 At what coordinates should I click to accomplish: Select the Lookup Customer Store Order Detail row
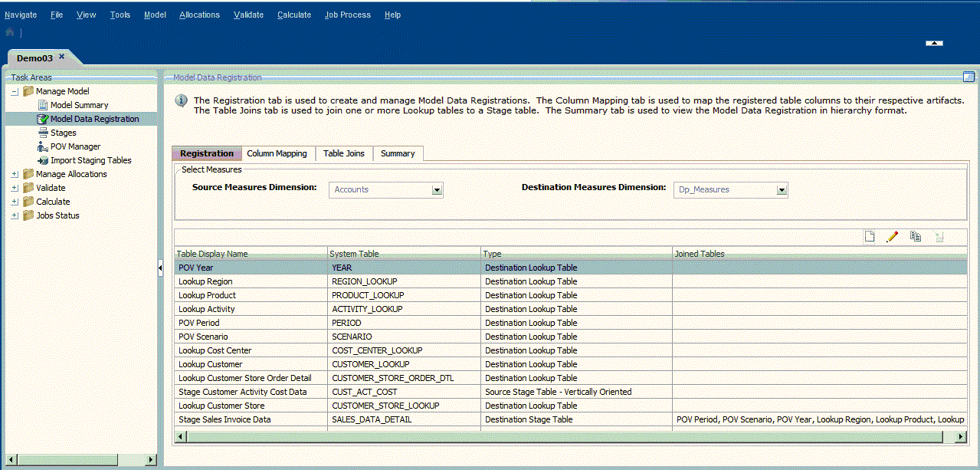(x=571, y=378)
